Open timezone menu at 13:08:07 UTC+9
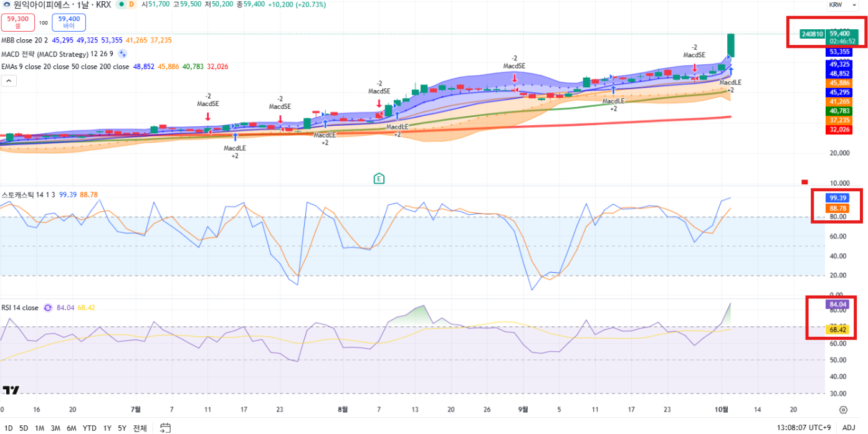Screen dimensions: 868x434 point(804,428)
